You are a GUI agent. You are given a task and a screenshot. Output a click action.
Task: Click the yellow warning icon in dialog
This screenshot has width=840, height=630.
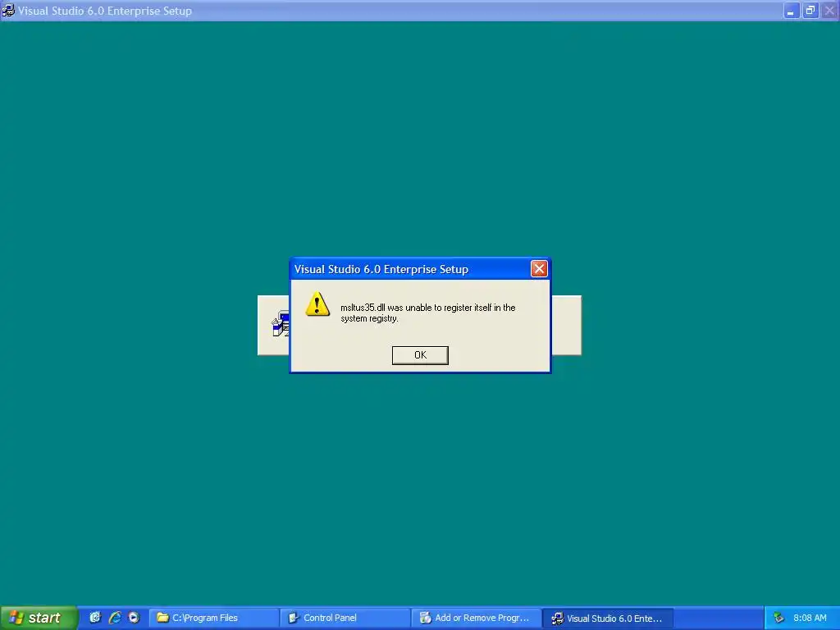[x=317, y=304]
